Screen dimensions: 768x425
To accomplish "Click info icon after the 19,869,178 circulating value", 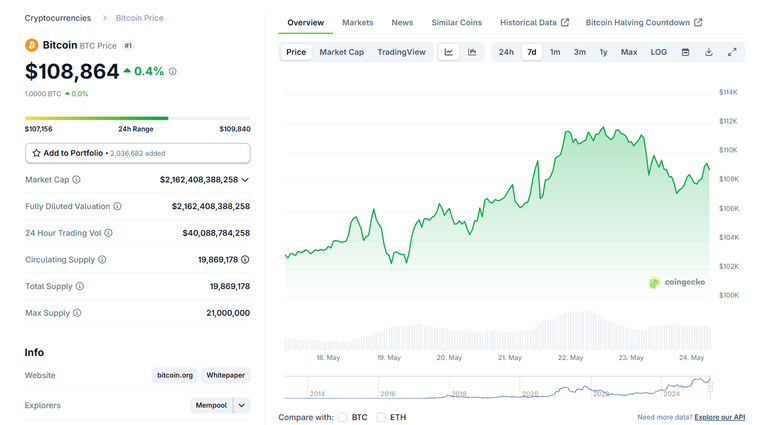I will tap(245, 260).
